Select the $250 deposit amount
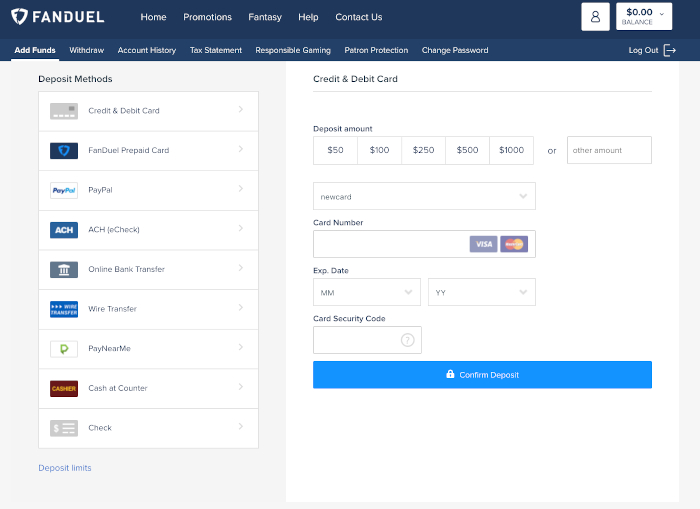 423,150
